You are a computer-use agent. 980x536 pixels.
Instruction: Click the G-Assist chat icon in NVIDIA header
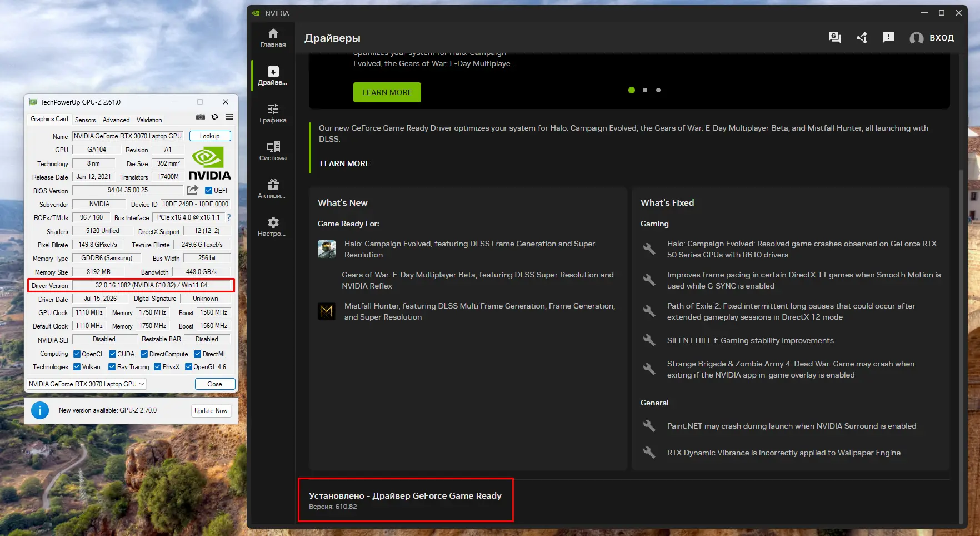[834, 38]
